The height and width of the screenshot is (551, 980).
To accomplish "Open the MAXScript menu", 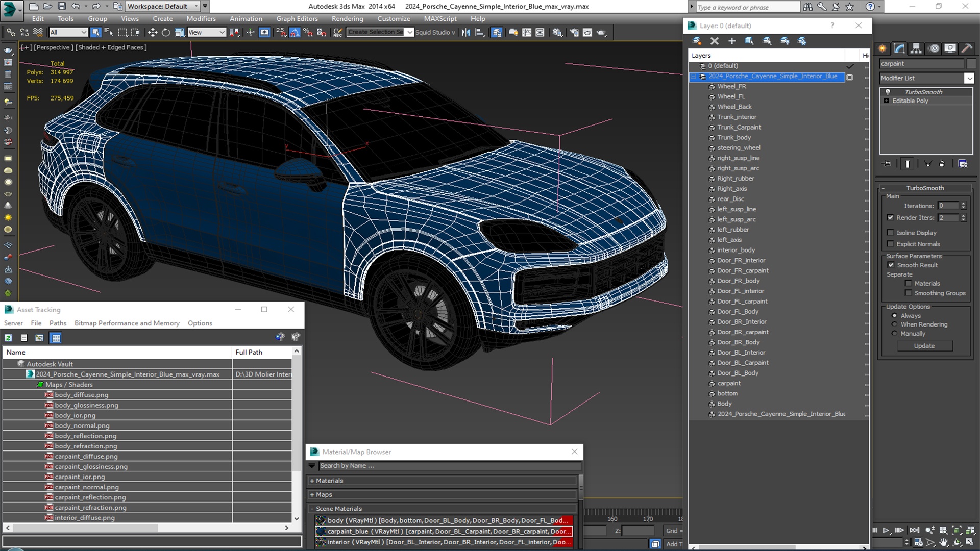I will click(440, 19).
